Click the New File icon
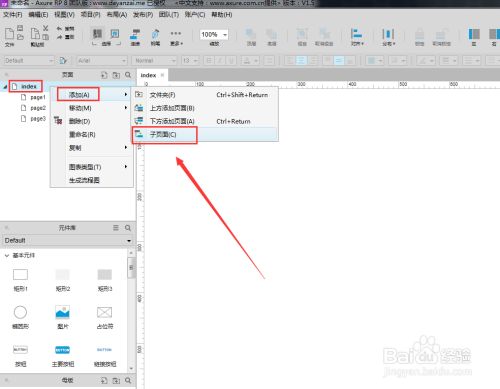500x389 pixels. coord(9,33)
